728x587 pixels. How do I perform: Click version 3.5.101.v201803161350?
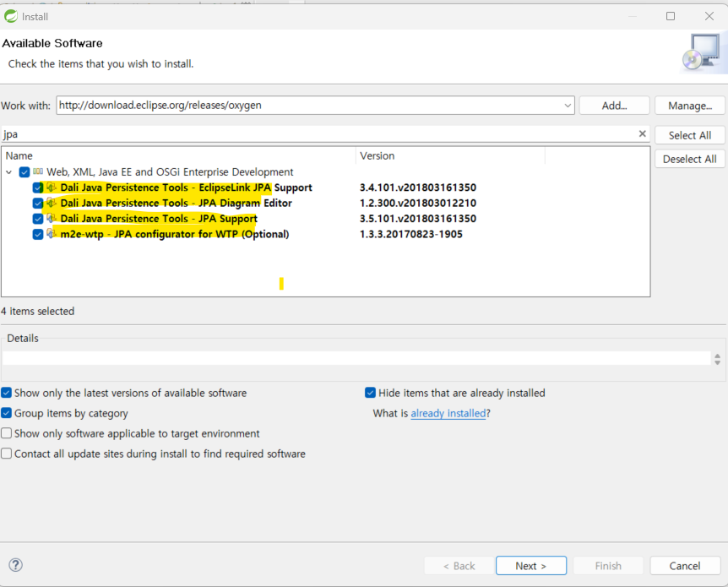(x=418, y=218)
